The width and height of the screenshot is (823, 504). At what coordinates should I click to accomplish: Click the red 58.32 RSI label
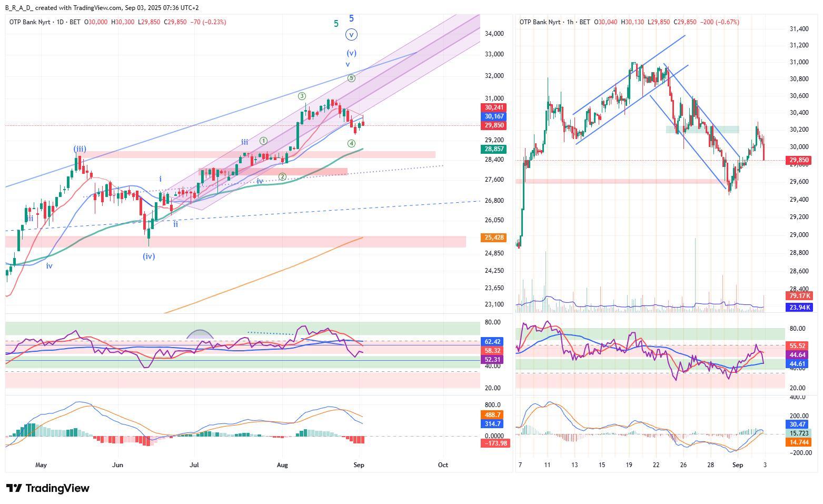pyautogui.click(x=493, y=351)
